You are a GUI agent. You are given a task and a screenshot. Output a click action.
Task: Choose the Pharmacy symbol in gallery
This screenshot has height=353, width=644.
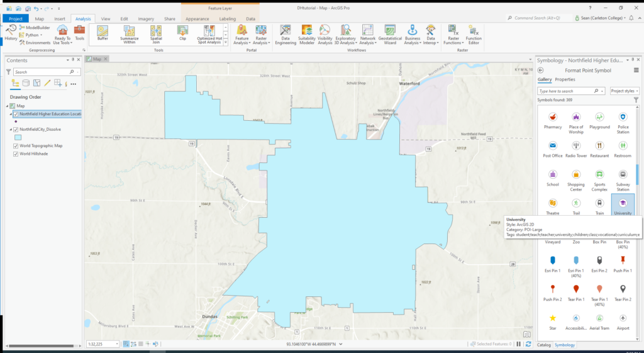(x=552, y=121)
